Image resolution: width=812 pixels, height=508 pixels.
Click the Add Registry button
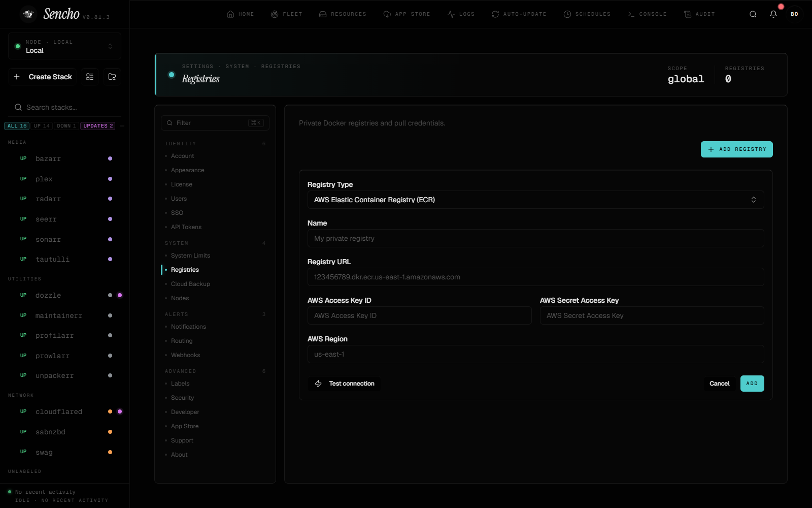(736, 149)
